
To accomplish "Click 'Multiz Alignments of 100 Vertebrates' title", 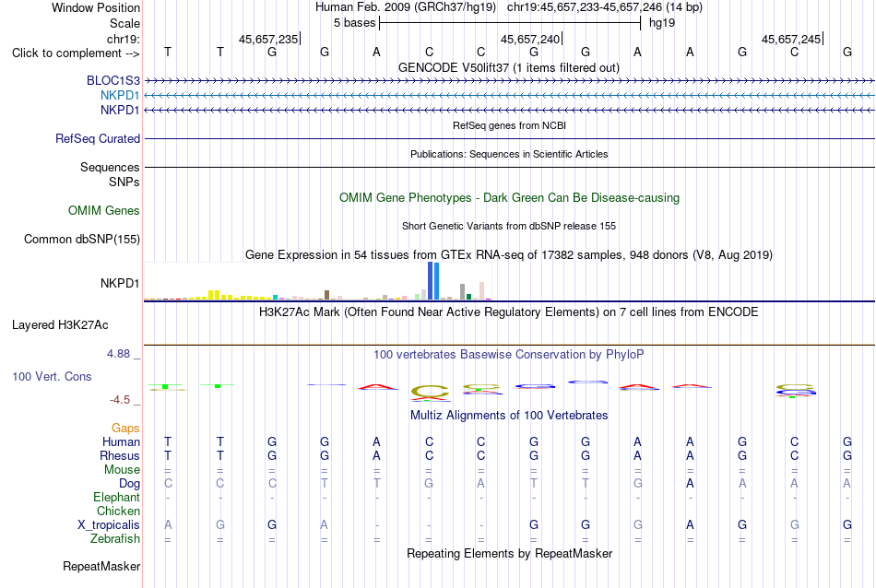I will pos(509,415).
